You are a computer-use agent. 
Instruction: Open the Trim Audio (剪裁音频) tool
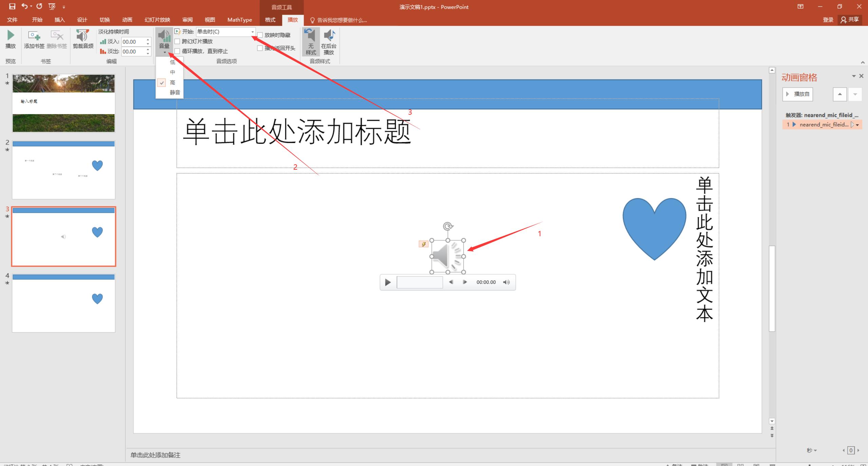tap(83, 36)
